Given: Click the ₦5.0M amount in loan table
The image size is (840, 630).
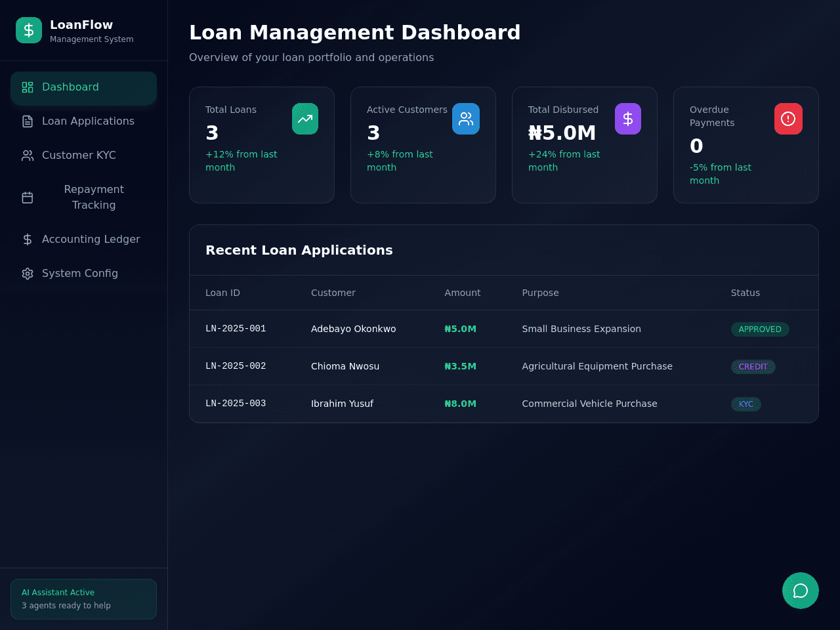Looking at the screenshot, I should pyautogui.click(x=460, y=329).
